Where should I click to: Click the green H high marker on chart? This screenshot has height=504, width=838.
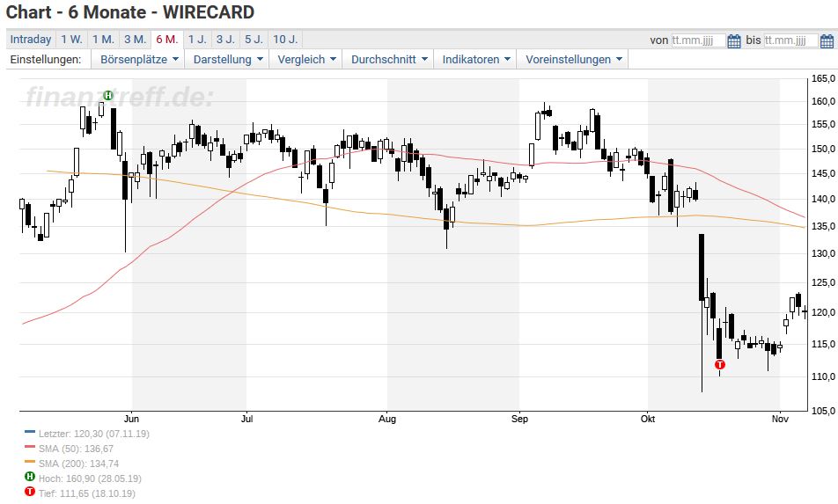tap(108, 96)
